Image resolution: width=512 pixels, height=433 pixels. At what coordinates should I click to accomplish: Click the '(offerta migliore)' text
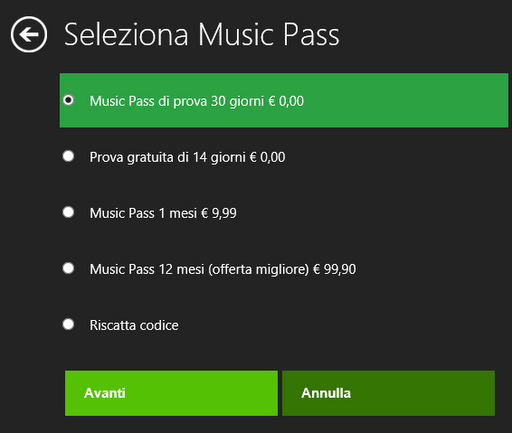click(x=259, y=269)
